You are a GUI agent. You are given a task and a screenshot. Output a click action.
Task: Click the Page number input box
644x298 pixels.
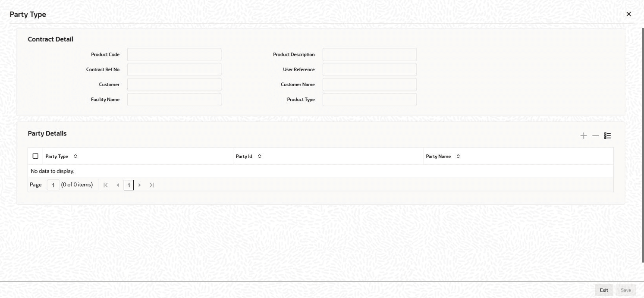pyautogui.click(x=53, y=185)
